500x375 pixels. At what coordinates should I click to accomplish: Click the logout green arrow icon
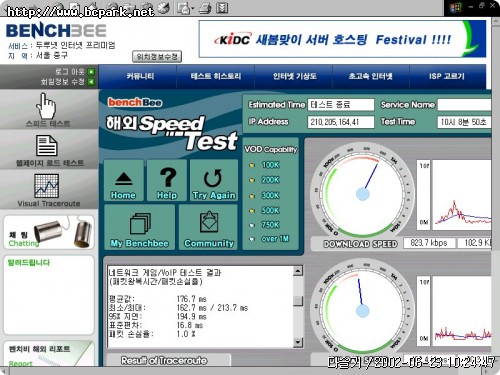coord(91,72)
